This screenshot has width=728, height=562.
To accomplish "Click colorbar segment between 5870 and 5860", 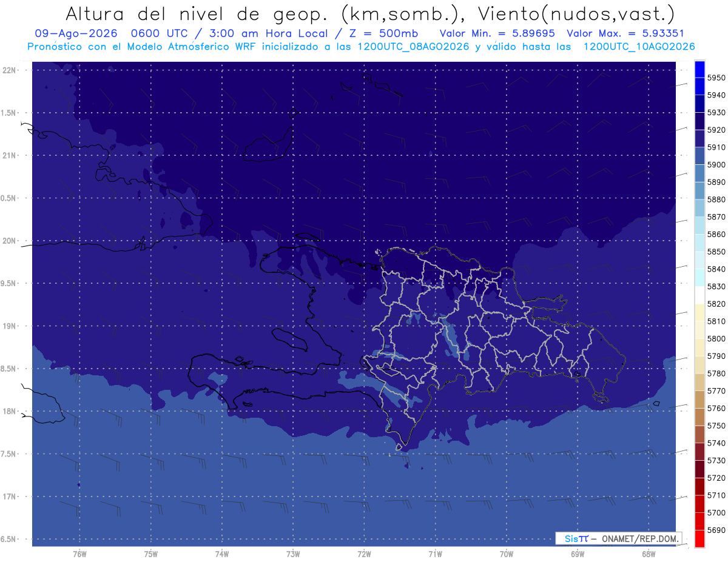I will pos(699,226).
